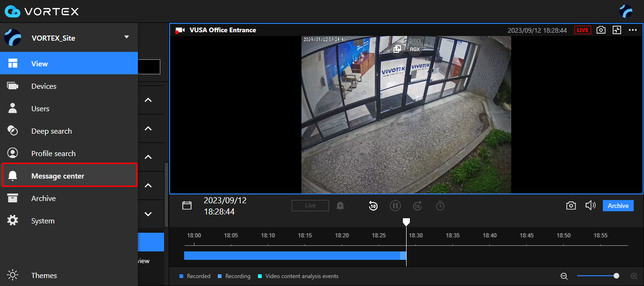Take a snapshot of the camera view

(x=601, y=29)
